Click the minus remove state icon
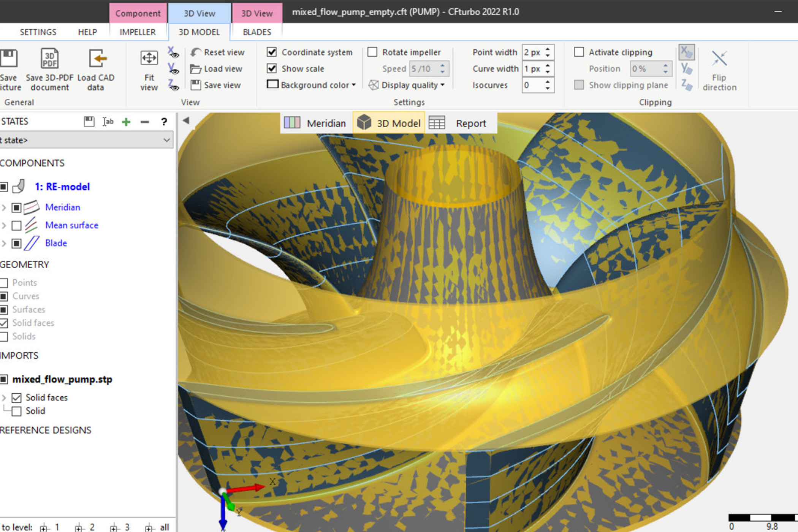Image resolution: width=798 pixels, height=532 pixels. 144,122
